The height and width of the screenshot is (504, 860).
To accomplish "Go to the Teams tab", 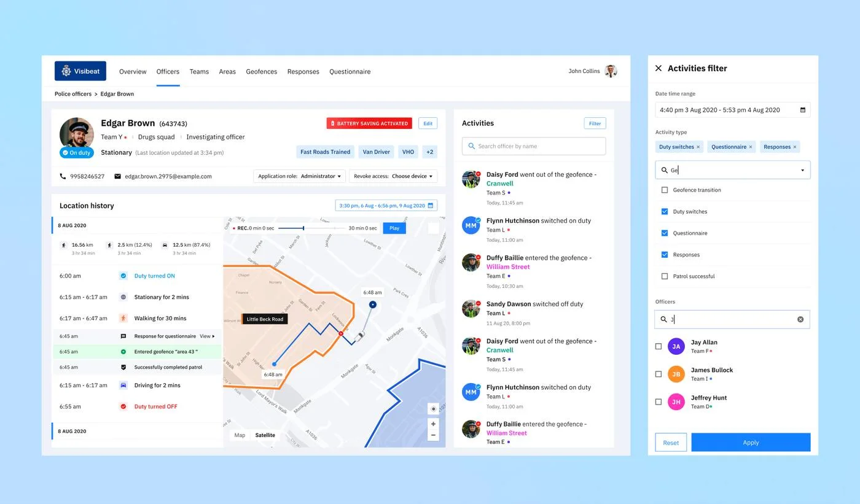I will 199,72.
